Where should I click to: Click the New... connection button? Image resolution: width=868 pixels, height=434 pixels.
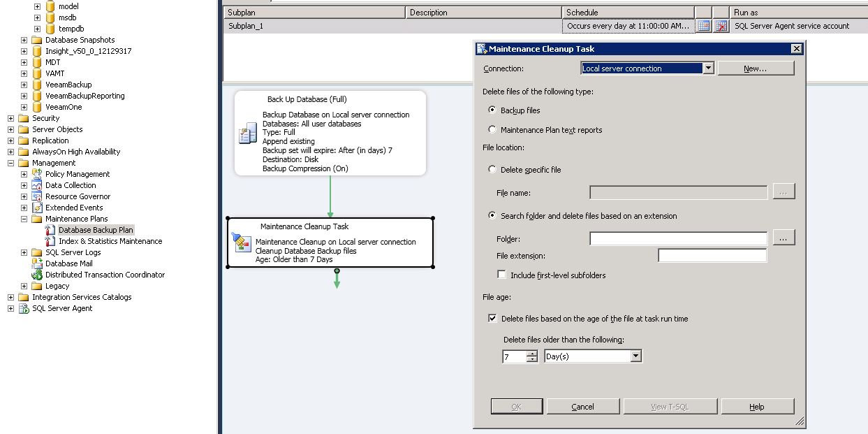(x=756, y=68)
